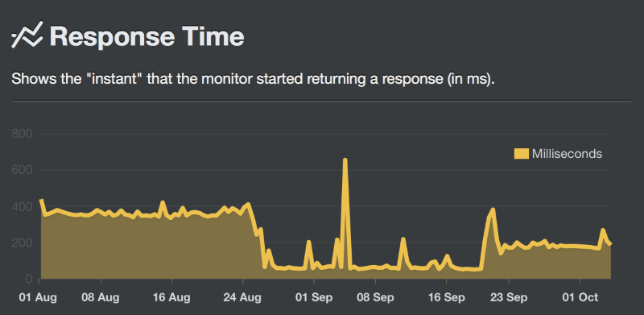Click the Response Time heading
This screenshot has width=644, height=315.
(147, 36)
